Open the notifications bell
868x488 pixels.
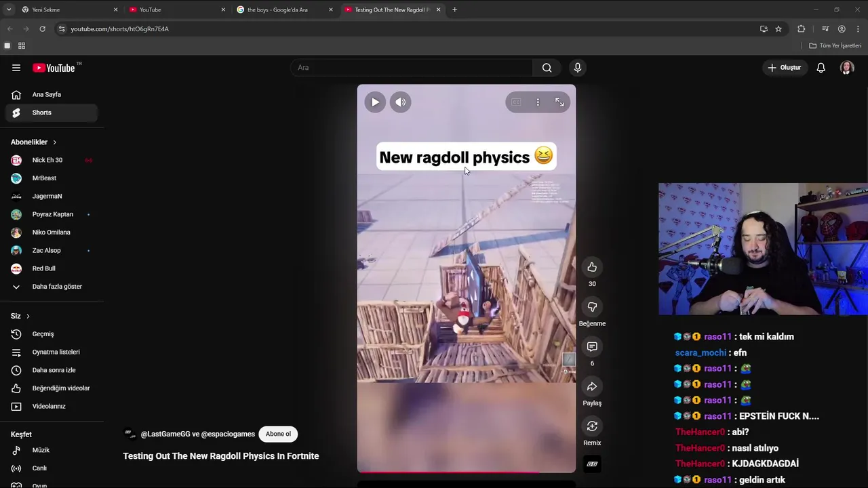point(821,68)
